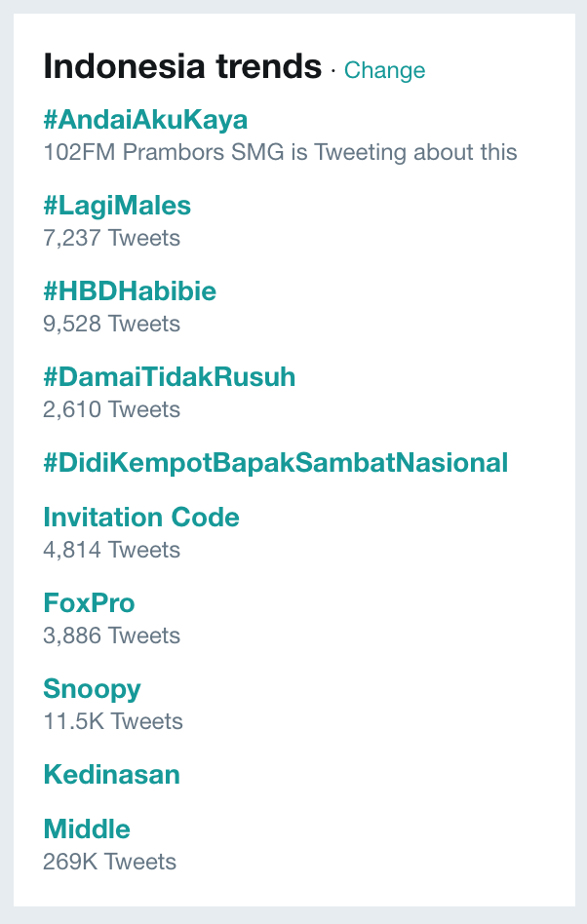Open #DidiKempotBapakSambatNasional hashtag
Image resolution: width=587 pixels, height=924 pixels.
pyautogui.click(x=276, y=463)
